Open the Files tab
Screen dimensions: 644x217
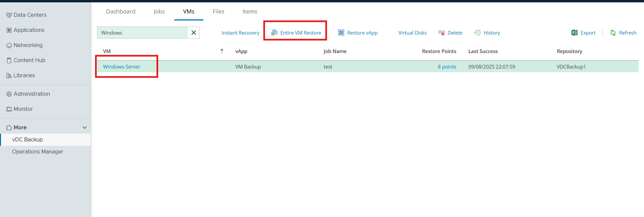[x=219, y=11]
